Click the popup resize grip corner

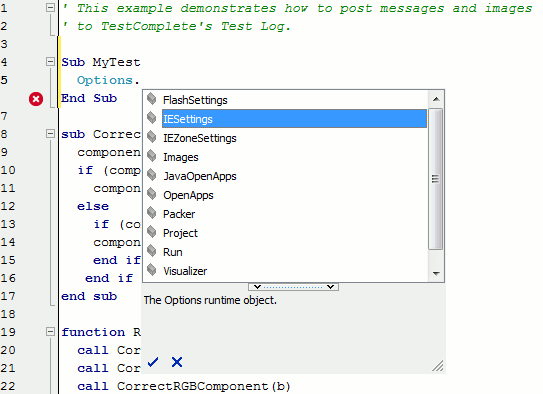coord(438,366)
